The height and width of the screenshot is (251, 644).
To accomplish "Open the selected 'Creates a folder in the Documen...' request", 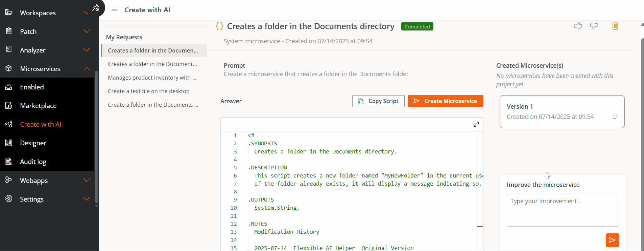I will (154, 50).
